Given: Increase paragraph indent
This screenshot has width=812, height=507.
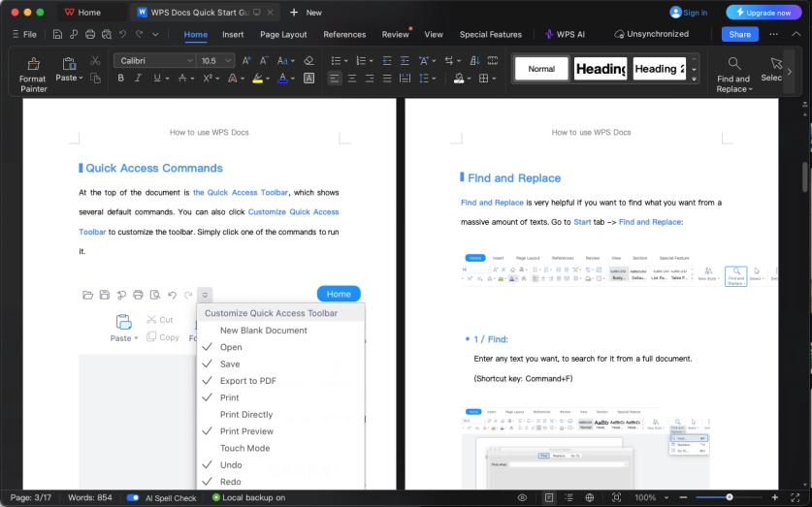Looking at the screenshot, I should coord(405,60).
